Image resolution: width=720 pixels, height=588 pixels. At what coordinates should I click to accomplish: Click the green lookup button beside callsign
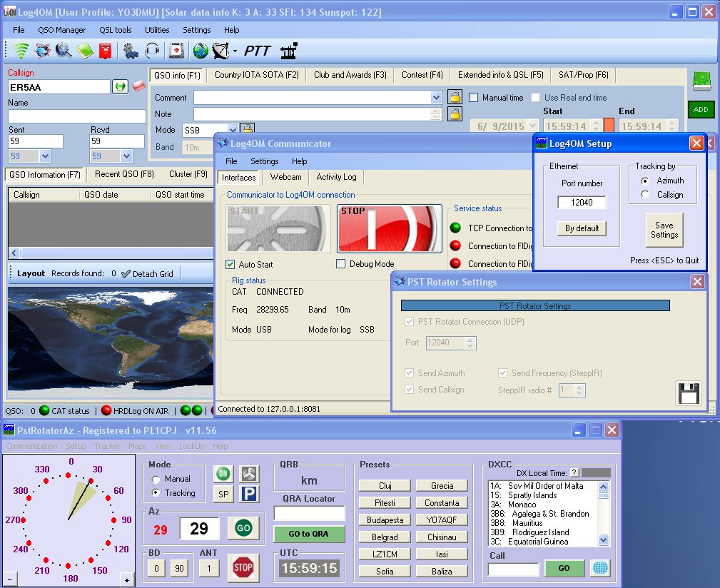(x=121, y=86)
